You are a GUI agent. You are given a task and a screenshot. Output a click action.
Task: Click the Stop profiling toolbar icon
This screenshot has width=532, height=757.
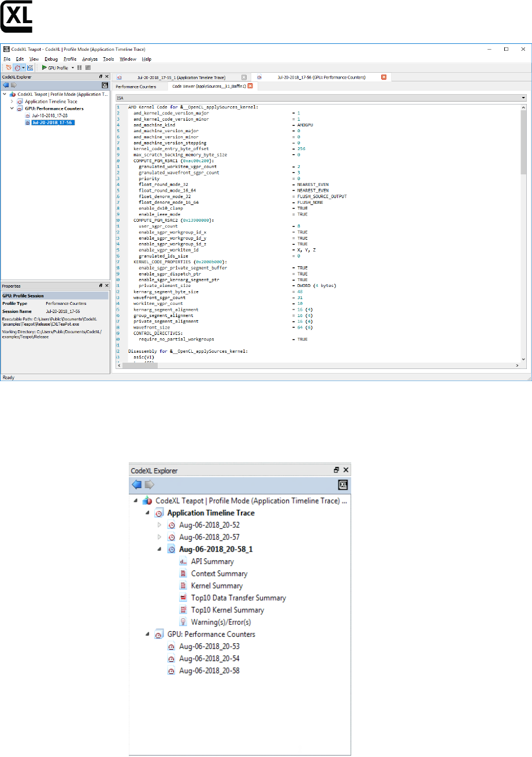87,68
